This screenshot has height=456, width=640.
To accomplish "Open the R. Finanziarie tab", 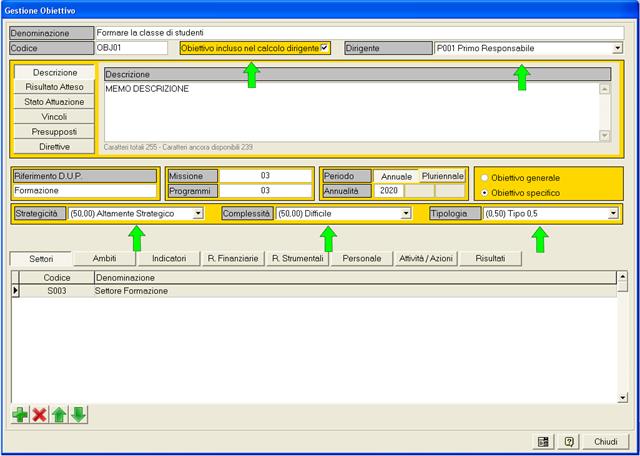I will pyautogui.click(x=233, y=258).
